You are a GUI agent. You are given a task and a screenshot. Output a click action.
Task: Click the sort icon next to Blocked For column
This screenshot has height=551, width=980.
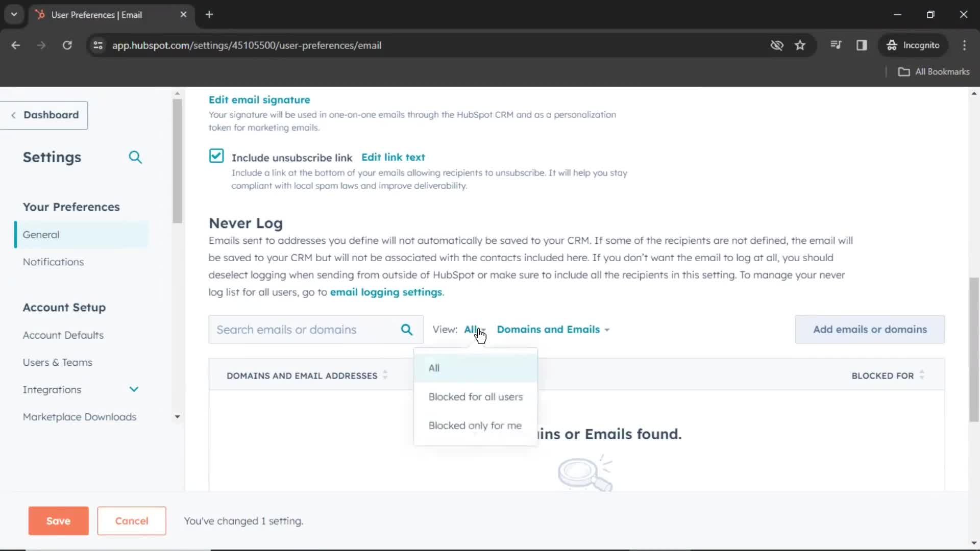click(923, 375)
